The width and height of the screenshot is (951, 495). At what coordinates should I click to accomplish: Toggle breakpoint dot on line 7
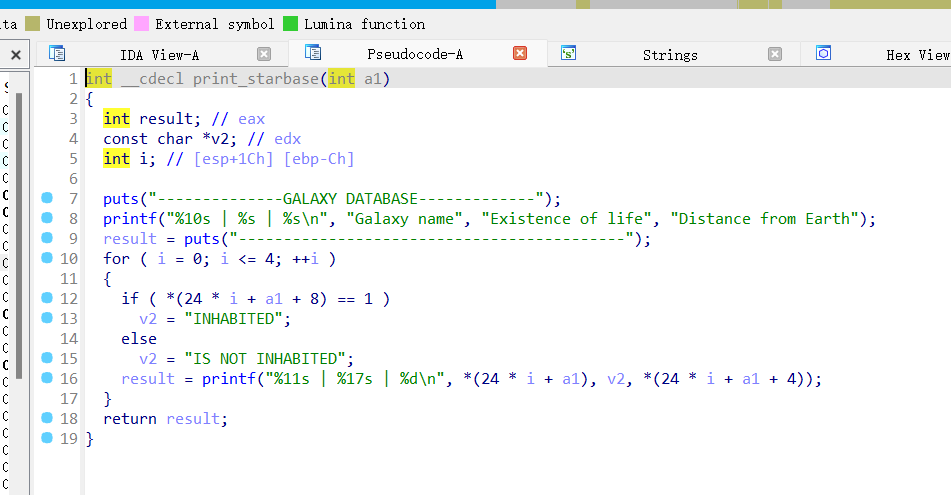tap(47, 198)
